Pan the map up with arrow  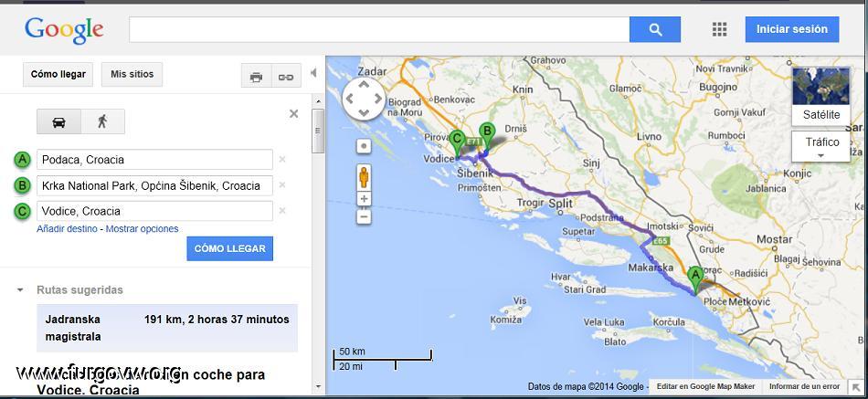(x=364, y=85)
